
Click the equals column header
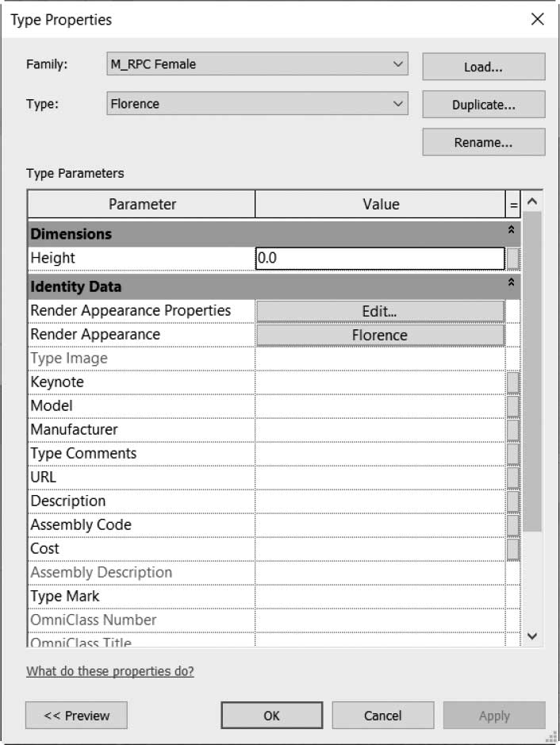pyautogui.click(x=513, y=205)
